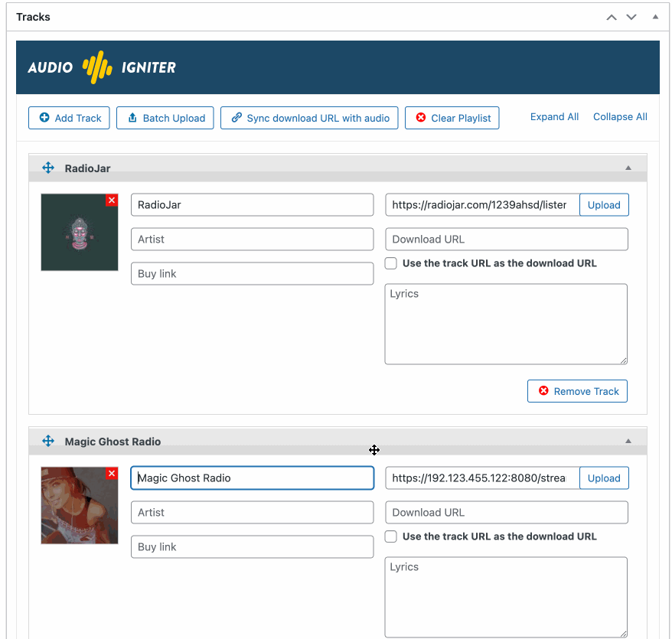The image size is (672, 639).
Task: Focus the Magic Ghost Radio title field
Action: (x=252, y=478)
